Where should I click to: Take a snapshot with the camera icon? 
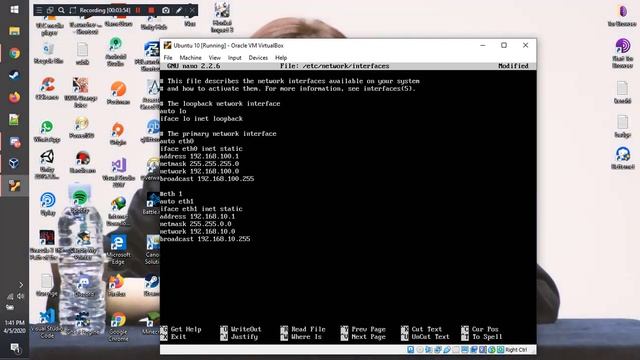click(x=166, y=10)
